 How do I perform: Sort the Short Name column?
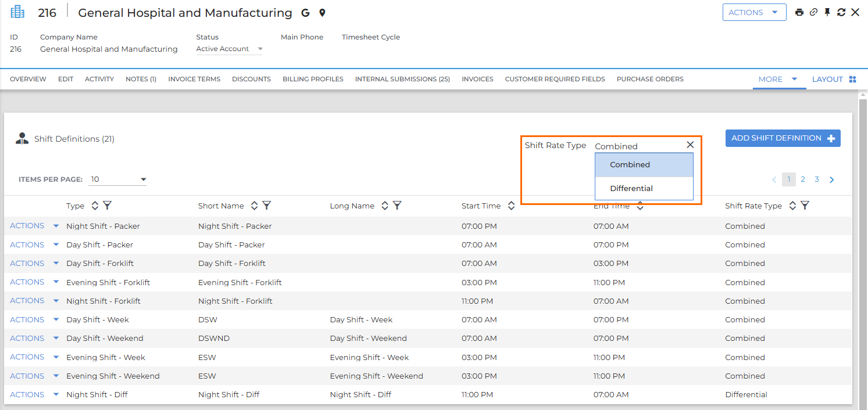tap(254, 206)
